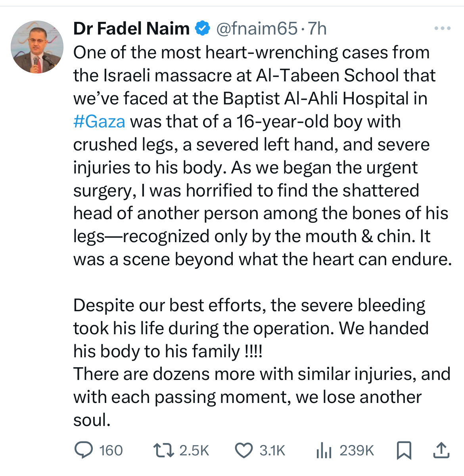Click the 7h timestamp
Screen dimensions: 464x476
[x=317, y=29]
